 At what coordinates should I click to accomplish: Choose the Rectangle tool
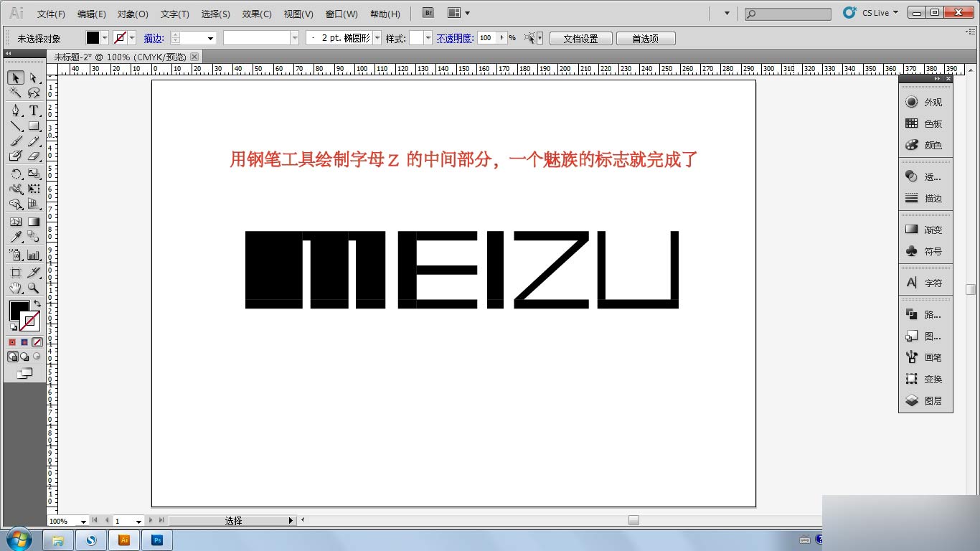(33, 126)
